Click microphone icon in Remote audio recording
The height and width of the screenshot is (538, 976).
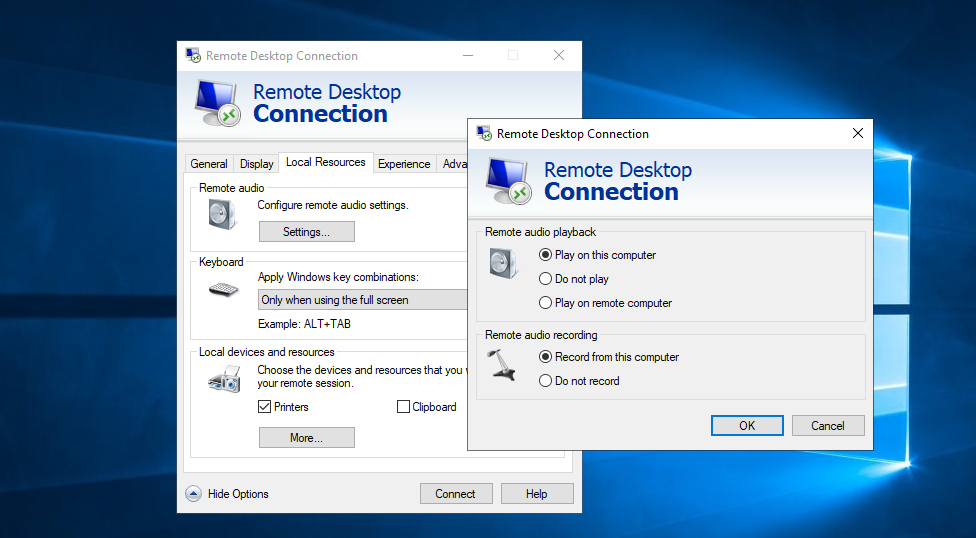(x=502, y=365)
